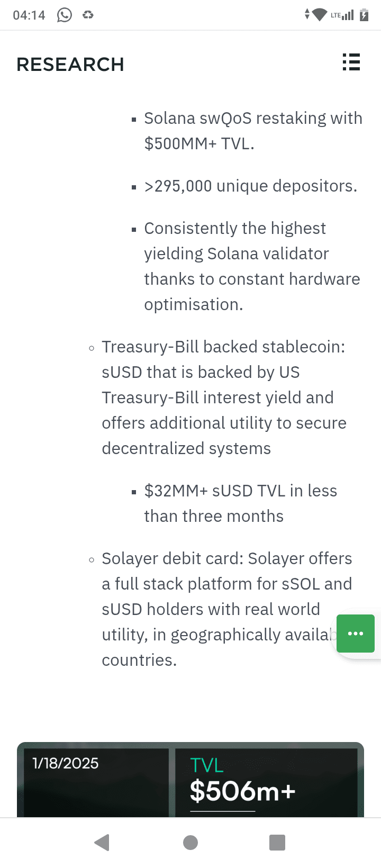Open the green chat bubble button
381x868 pixels.
coord(355,634)
